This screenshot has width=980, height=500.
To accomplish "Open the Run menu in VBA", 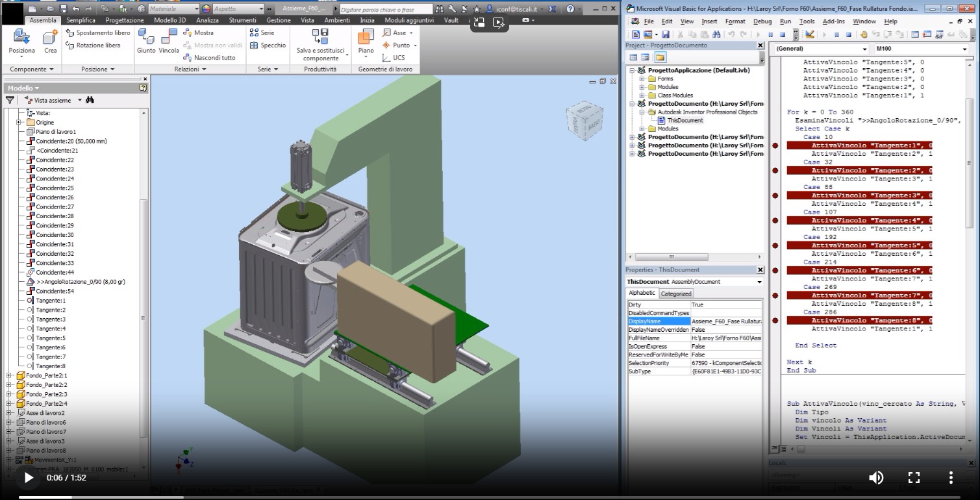I will (x=785, y=21).
